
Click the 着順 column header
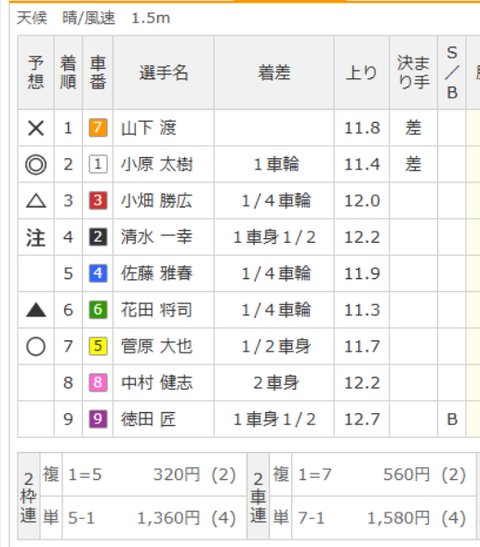point(68,73)
